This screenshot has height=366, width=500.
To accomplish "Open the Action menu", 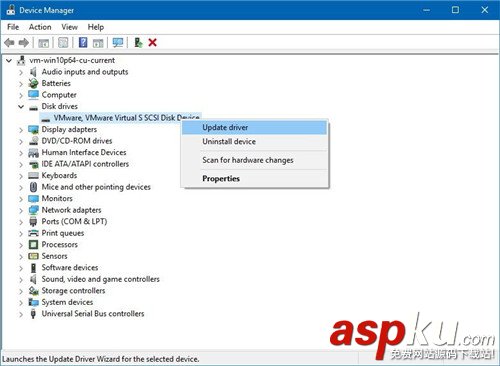I will pos(40,27).
